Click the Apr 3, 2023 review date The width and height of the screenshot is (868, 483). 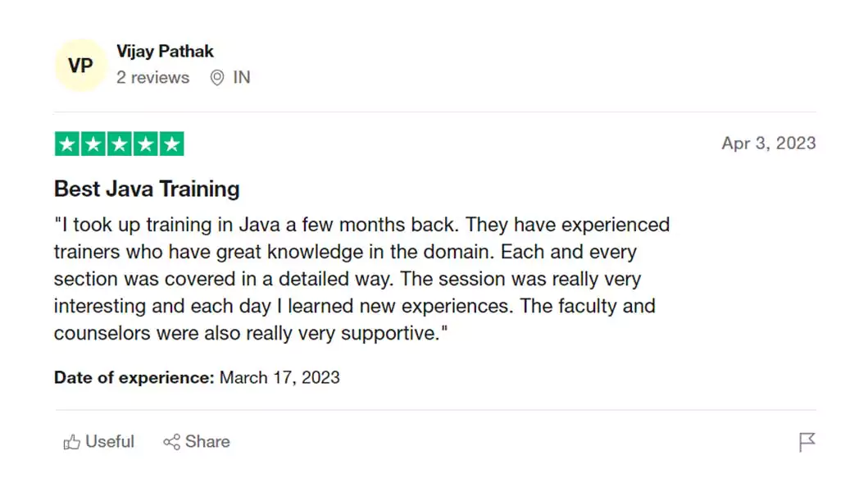tap(768, 144)
